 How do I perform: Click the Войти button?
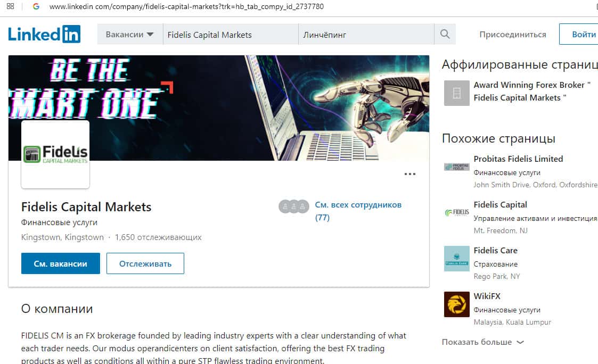(578, 34)
